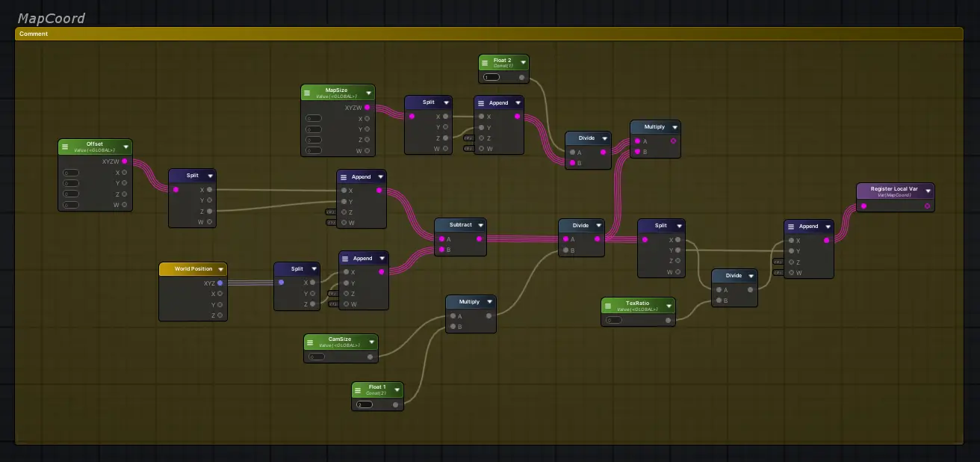Select the Subtract node by its title
980x462 pixels.
[x=460, y=225]
